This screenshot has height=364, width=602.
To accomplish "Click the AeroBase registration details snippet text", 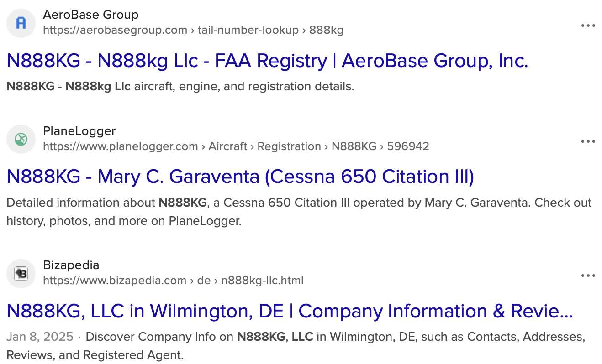I will 180,86.
